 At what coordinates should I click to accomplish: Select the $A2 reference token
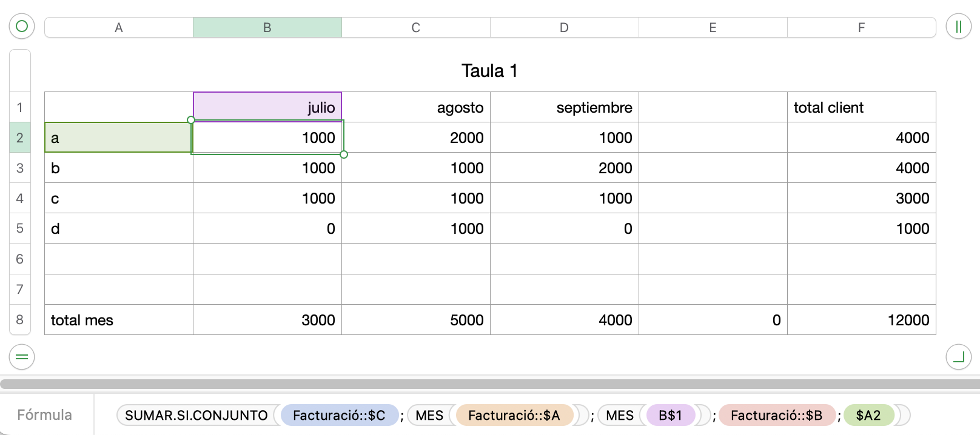868,415
